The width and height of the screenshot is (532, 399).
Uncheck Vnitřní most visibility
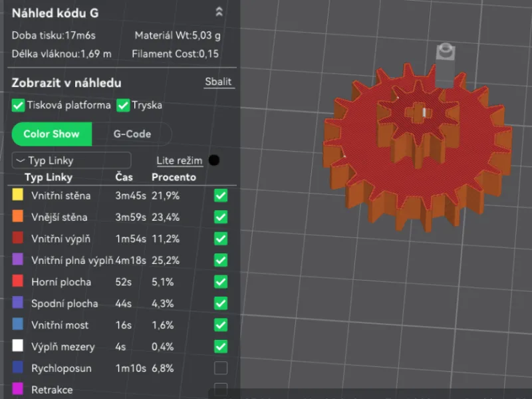click(x=221, y=325)
